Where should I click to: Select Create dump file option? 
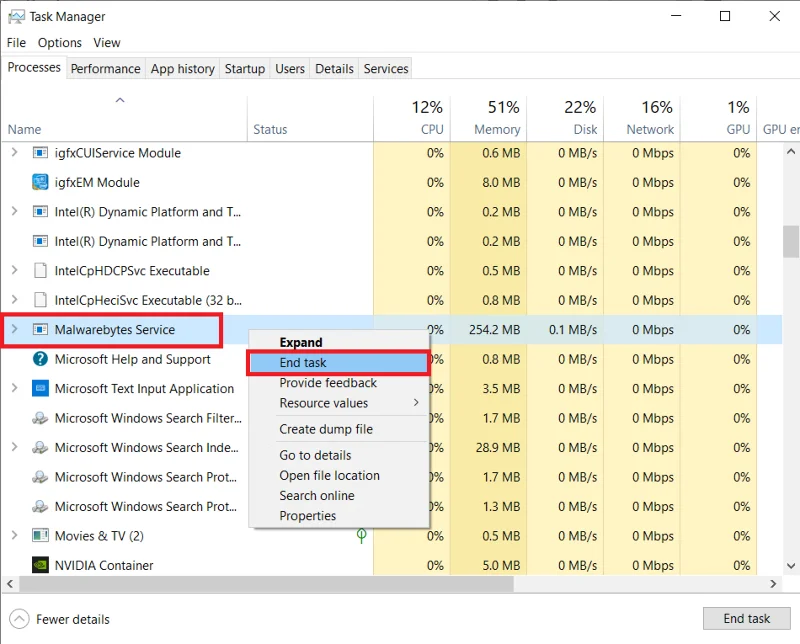tap(338, 429)
